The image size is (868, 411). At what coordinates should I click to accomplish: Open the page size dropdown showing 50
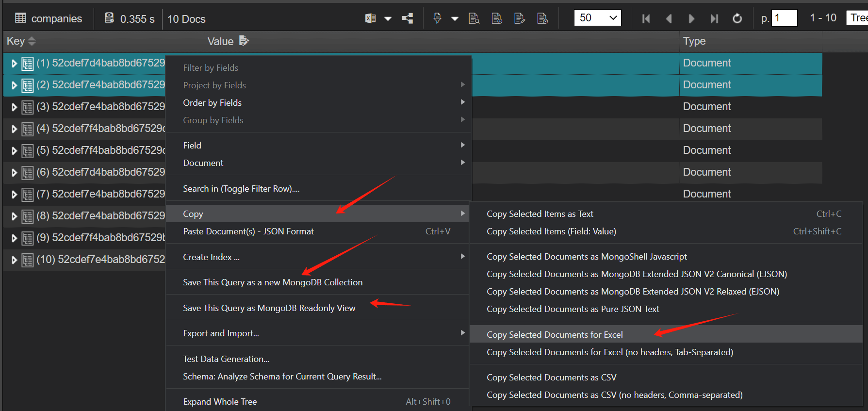[x=597, y=18]
